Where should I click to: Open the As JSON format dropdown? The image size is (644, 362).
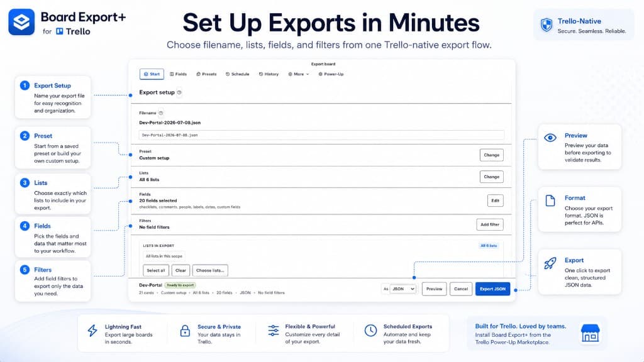pos(402,289)
